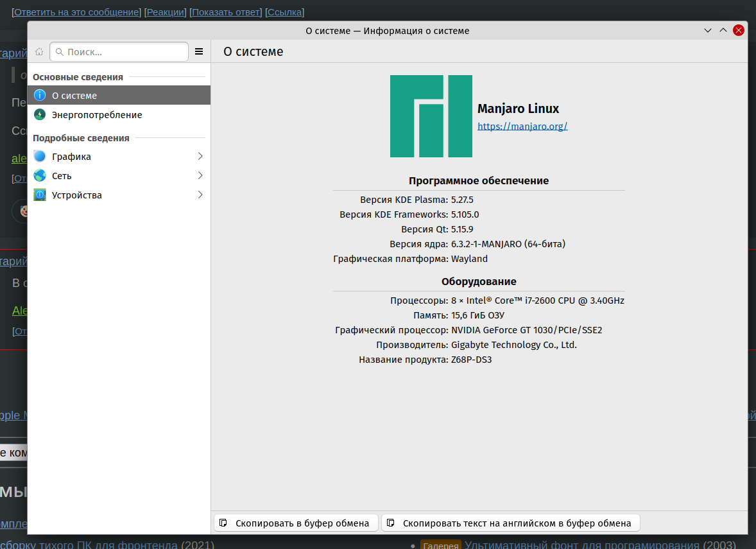Open the Сеть category
This screenshot has height=549, width=756.
pos(119,175)
